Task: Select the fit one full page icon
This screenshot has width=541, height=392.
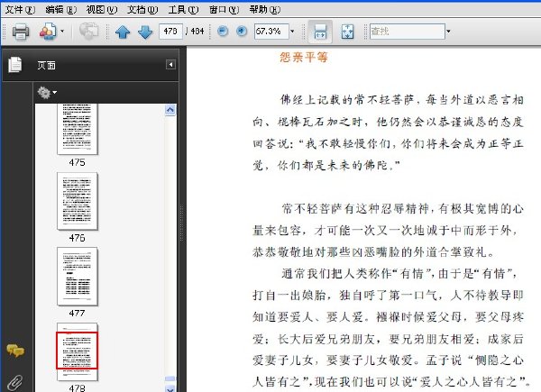Action: click(x=347, y=32)
